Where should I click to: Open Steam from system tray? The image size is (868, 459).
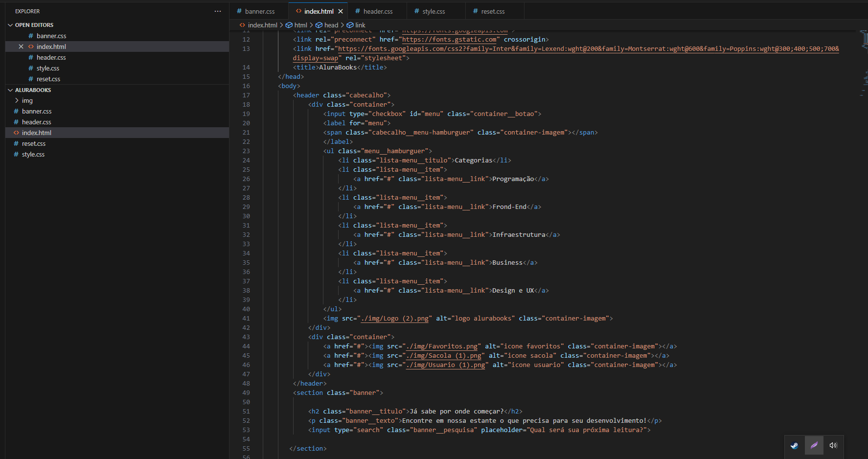point(794,445)
